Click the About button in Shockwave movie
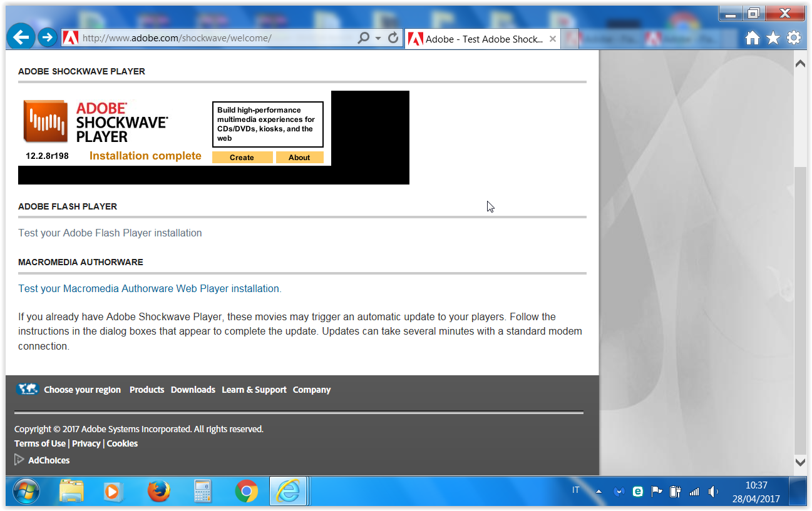The width and height of the screenshot is (812, 511). [299, 158]
